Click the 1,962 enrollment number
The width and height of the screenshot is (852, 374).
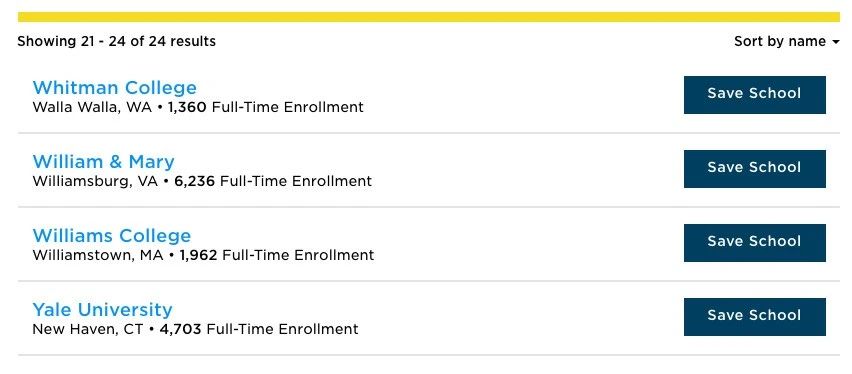[198, 255]
